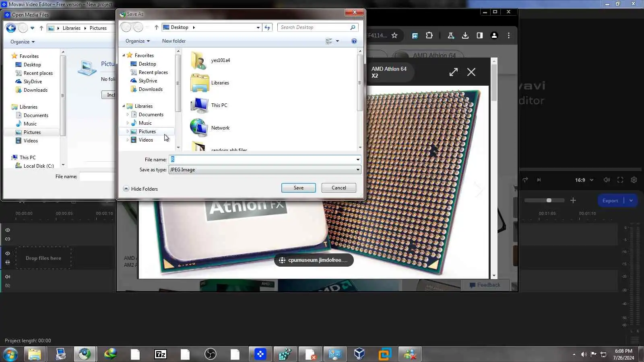644x362 pixels.
Task: Click the plus icon beside the zoom slider
Action: coord(573,200)
